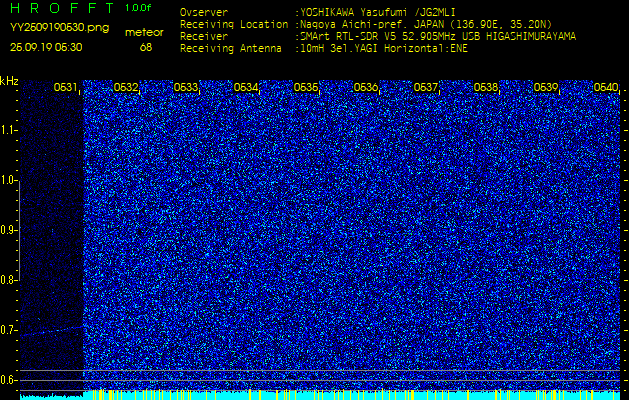The width and height of the screenshot is (629, 400).
Task: Click the 0540 time marker
Action: (606, 87)
